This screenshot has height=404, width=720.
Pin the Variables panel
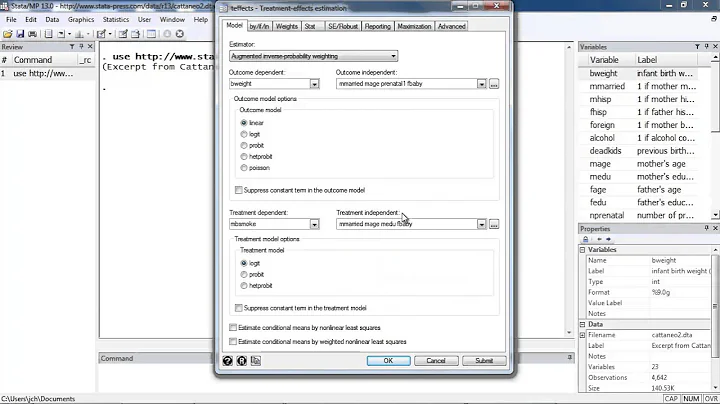point(706,47)
